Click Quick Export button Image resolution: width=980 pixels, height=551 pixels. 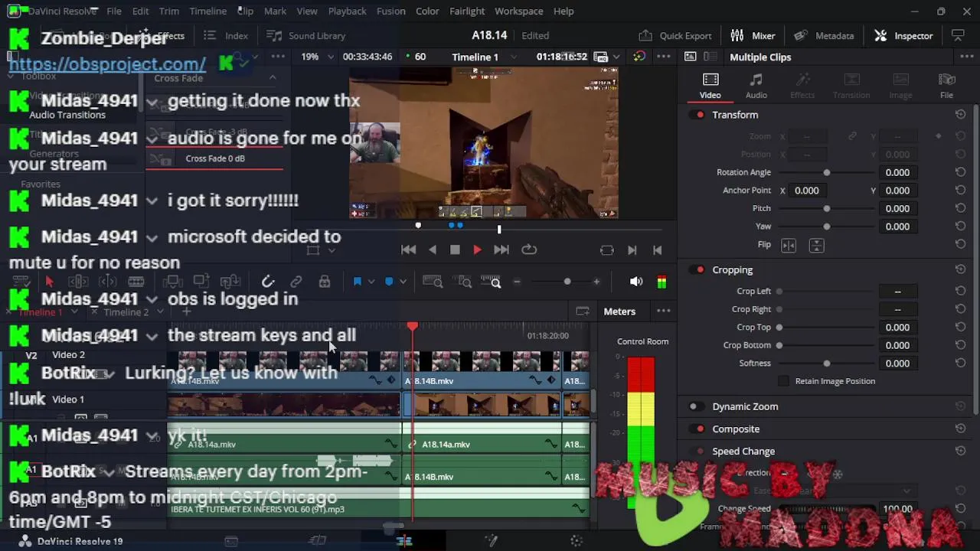[675, 36]
